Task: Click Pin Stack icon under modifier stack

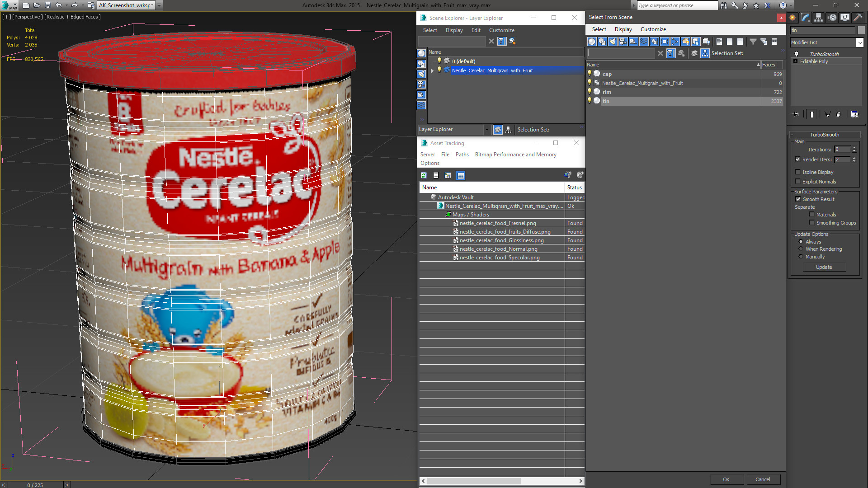Action: [796, 114]
